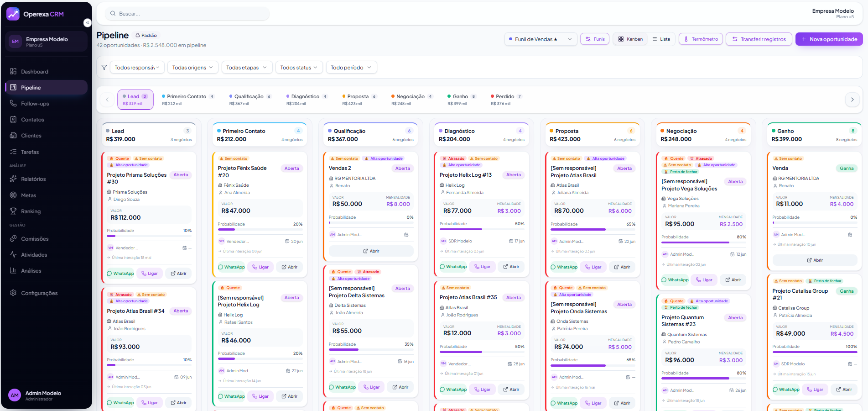This screenshot has width=868, height=411.
Task: Select the Primeiro Contato stage tab
Action: point(188,100)
